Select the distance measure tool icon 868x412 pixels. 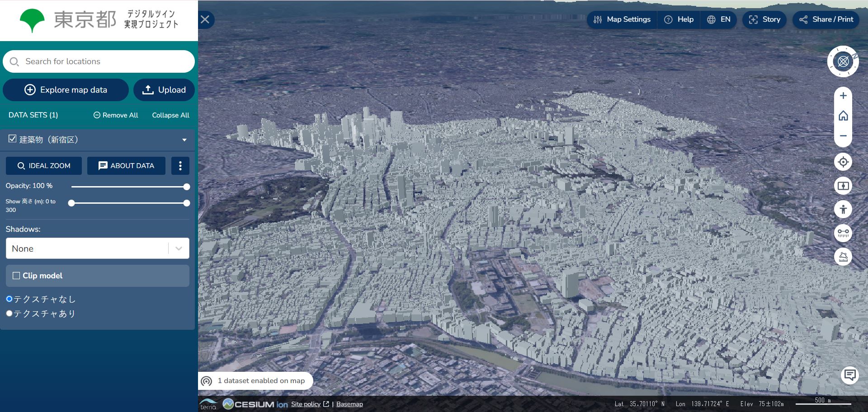(843, 233)
